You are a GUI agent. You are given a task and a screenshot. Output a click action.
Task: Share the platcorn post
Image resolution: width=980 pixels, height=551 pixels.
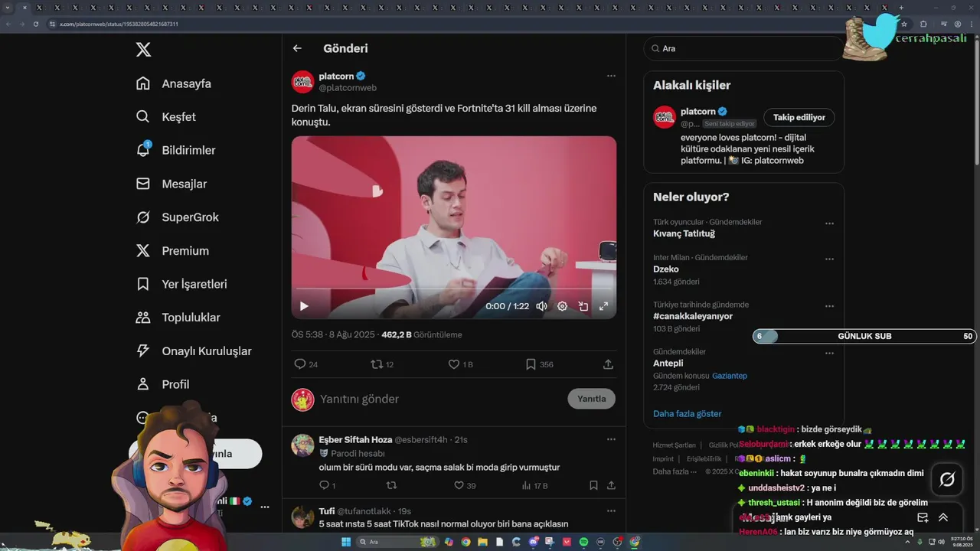point(609,364)
